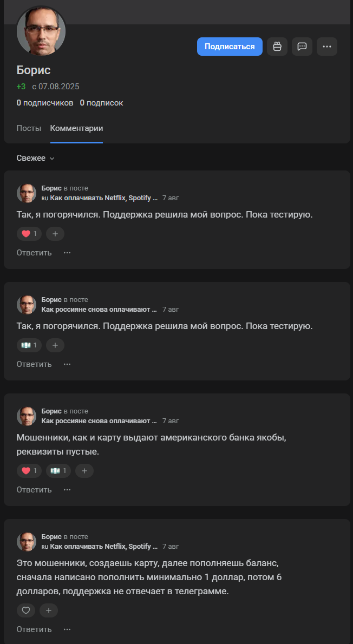The width and height of the screenshot is (353, 644).
Task: Switch to the Посты tab
Action: [x=29, y=128]
